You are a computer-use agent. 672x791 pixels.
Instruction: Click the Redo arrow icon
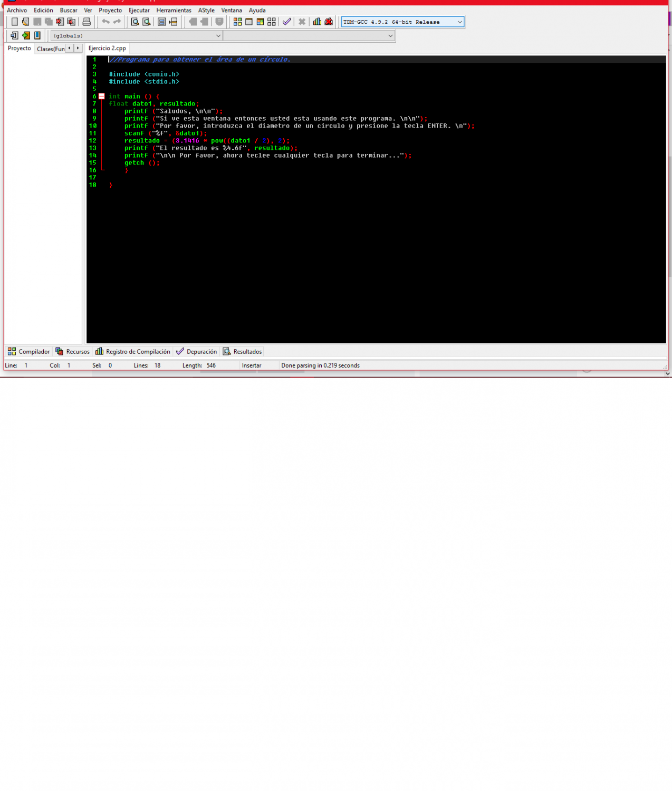(117, 22)
